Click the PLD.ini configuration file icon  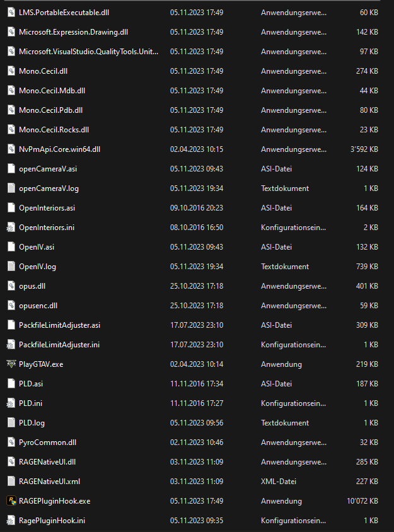point(11,403)
